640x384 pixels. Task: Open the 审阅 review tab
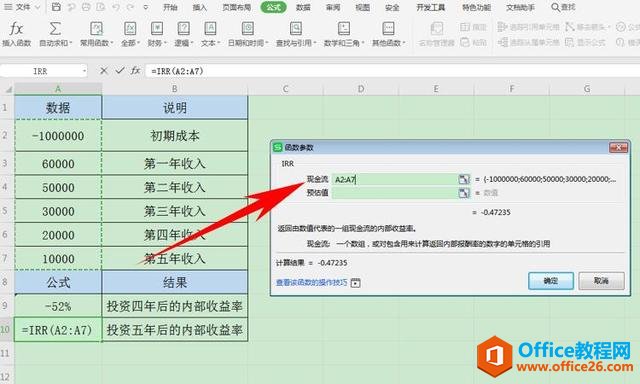[x=333, y=7]
